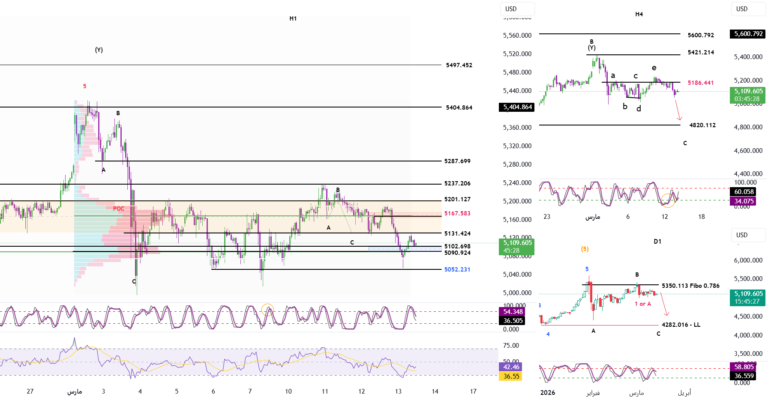This screenshot has height=400, width=768.
Task: Click the 54.348 stochastic value tag on H1
Action: 512,312
